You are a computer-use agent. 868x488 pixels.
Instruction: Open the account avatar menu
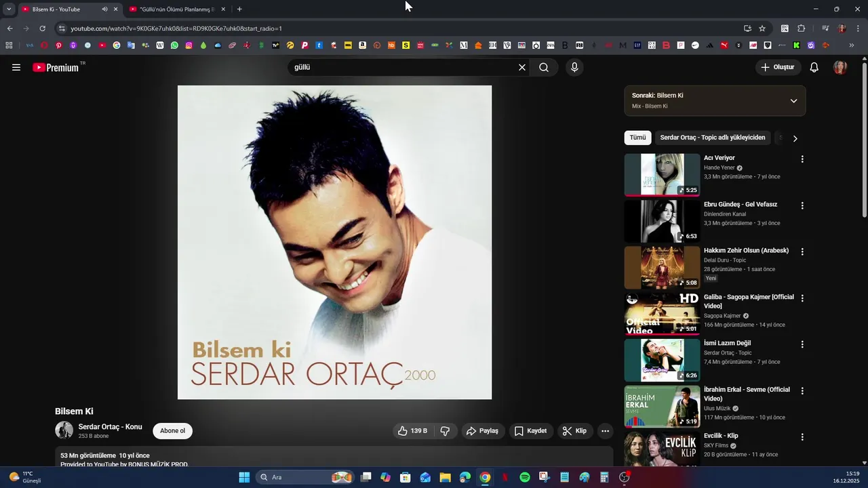(x=840, y=67)
